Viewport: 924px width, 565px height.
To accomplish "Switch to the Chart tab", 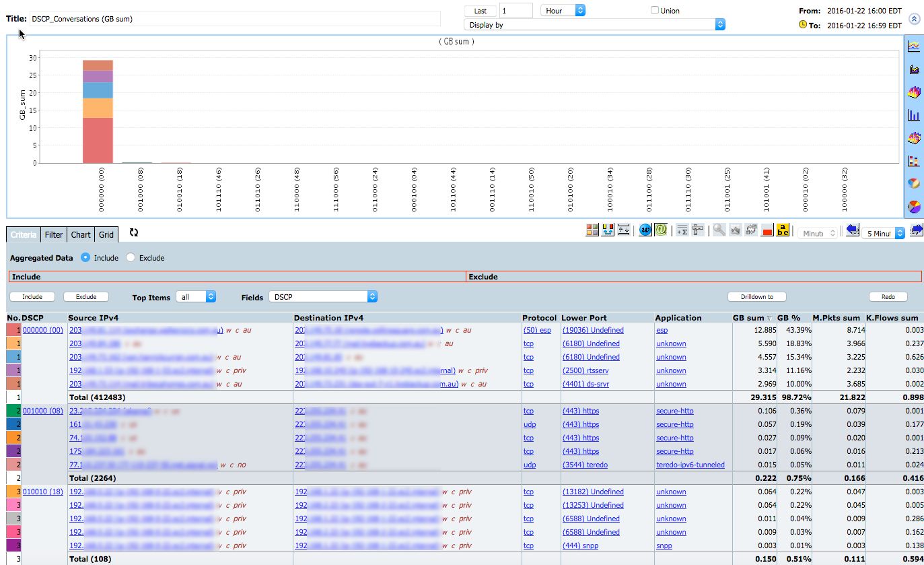I will pyautogui.click(x=81, y=234).
